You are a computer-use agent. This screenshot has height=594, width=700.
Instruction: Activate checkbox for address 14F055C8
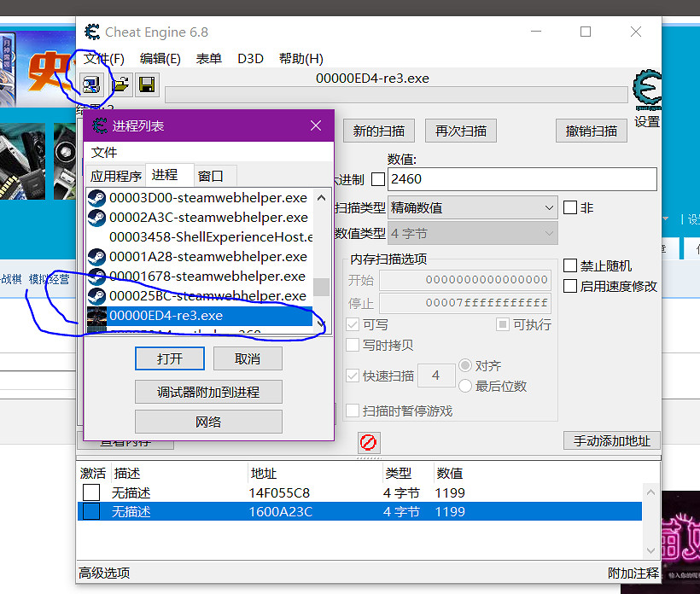pyautogui.click(x=91, y=492)
